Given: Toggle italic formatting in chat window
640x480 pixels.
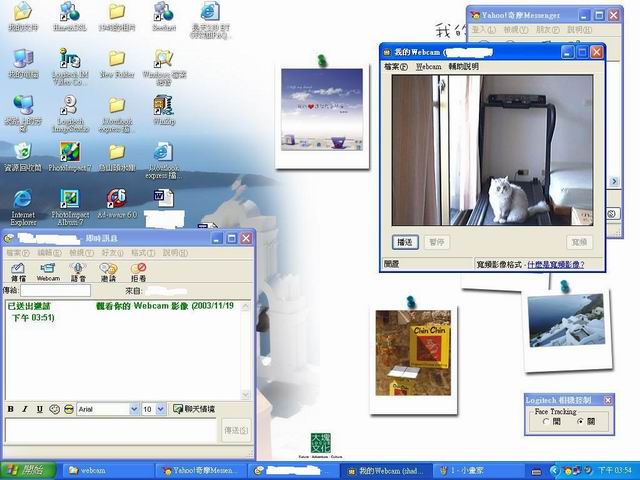Looking at the screenshot, I should [x=25, y=409].
